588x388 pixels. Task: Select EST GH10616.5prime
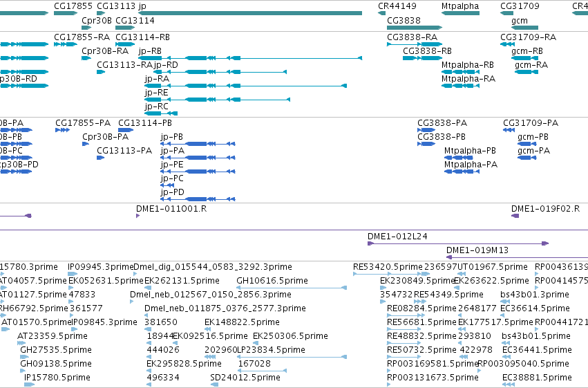[x=292, y=288]
